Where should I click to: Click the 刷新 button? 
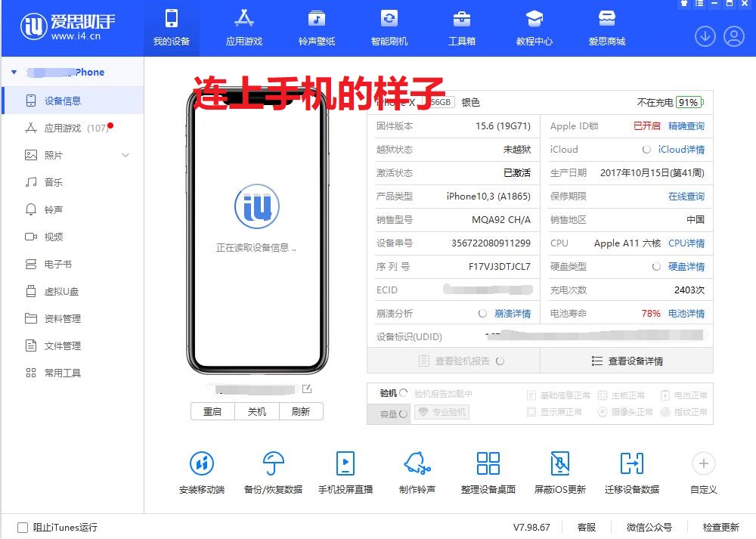(x=301, y=411)
